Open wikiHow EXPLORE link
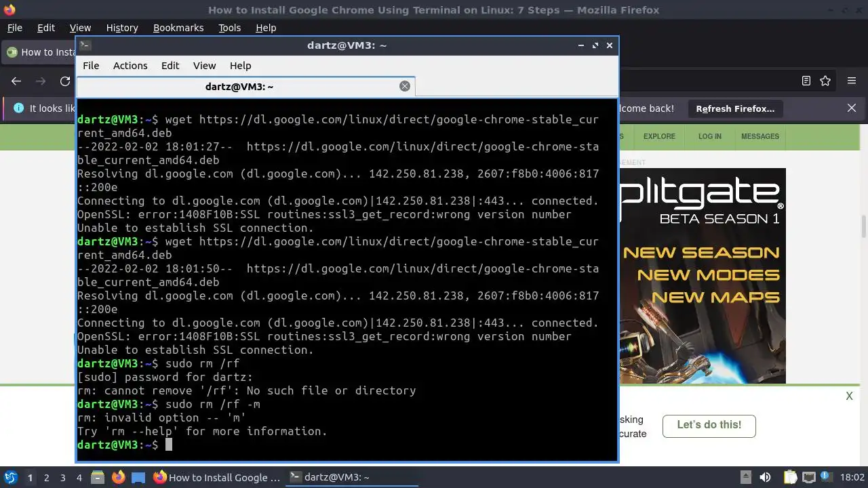 click(x=659, y=136)
